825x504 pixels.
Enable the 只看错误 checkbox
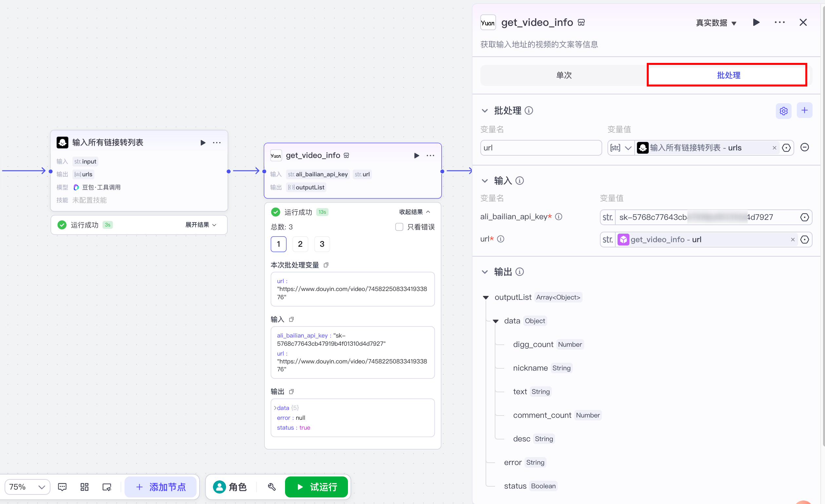pyautogui.click(x=399, y=227)
